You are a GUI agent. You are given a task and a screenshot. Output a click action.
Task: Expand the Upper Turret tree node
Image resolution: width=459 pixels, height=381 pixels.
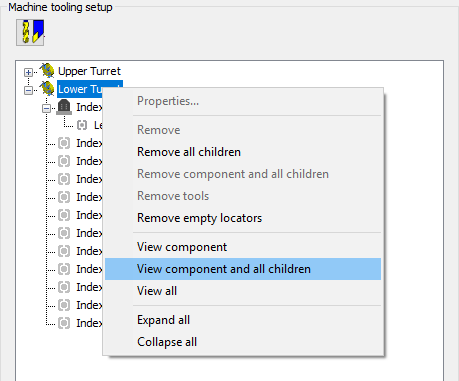pyautogui.click(x=29, y=72)
